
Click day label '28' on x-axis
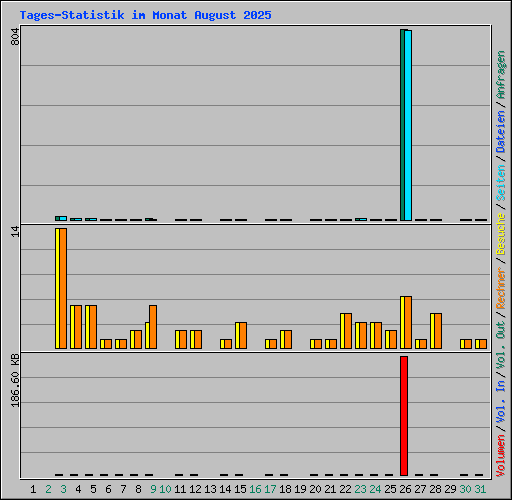(435, 489)
